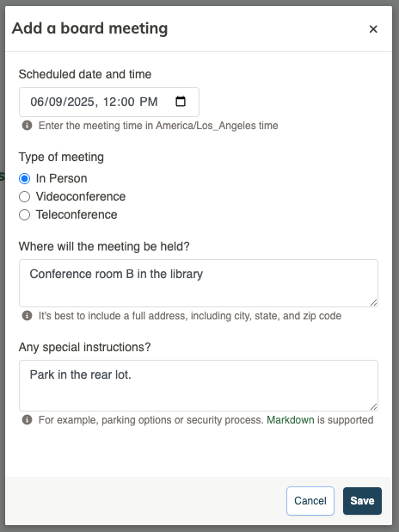Save the board meeting
This screenshot has width=399, height=532.
[x=362, y=501]
